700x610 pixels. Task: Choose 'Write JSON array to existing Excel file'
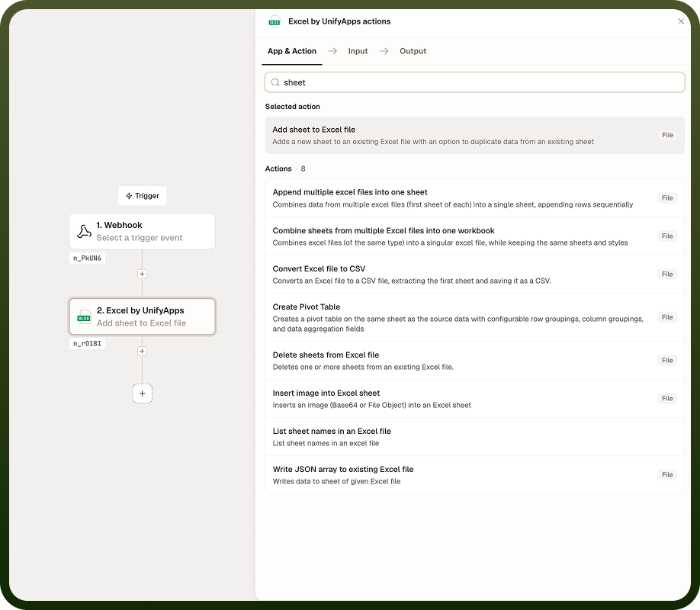474,475
